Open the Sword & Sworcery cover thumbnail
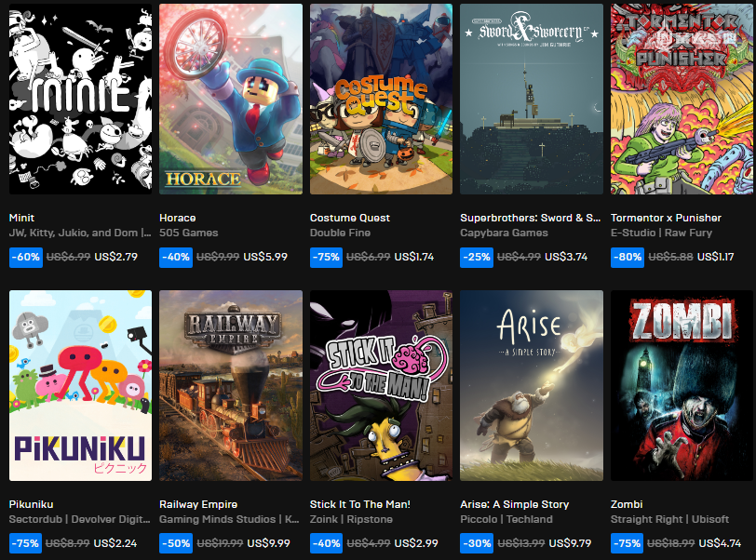This screenshot has width=756, height=560. point(532,100)
